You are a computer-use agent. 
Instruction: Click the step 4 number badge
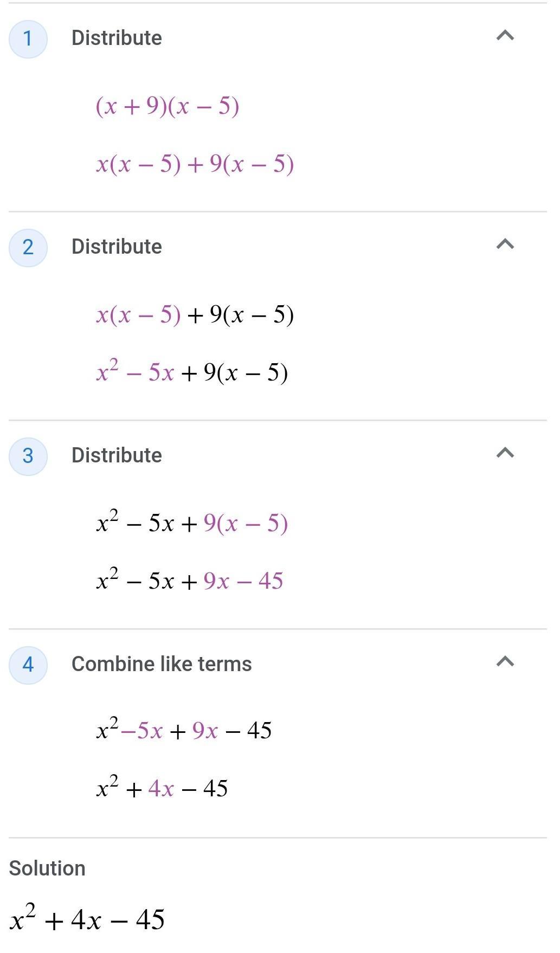click(28, 665)
